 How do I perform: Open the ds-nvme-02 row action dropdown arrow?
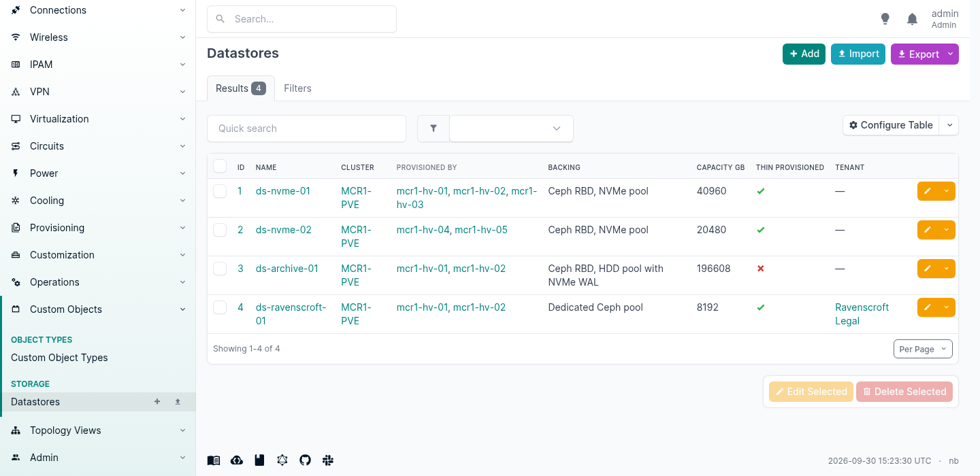[947, 230]
